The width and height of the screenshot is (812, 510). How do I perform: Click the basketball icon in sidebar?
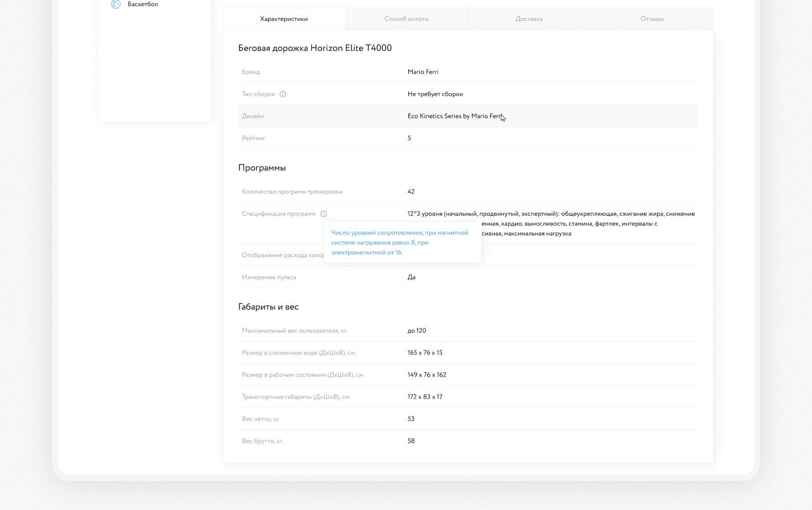pos(115,5)
